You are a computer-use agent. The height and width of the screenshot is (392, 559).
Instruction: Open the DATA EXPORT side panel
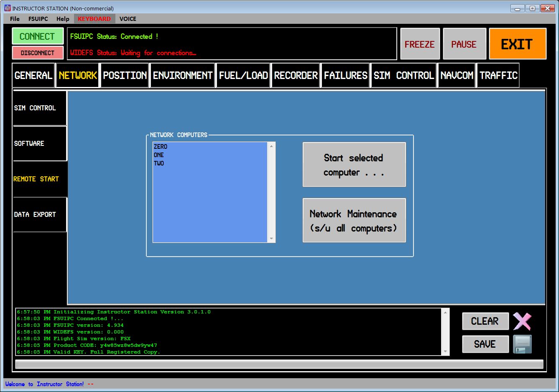(40, 214)
